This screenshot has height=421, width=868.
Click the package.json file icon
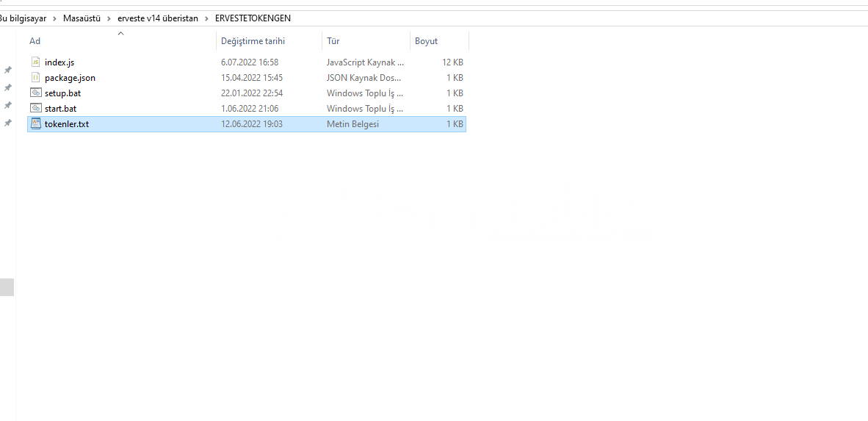(36, 78)
